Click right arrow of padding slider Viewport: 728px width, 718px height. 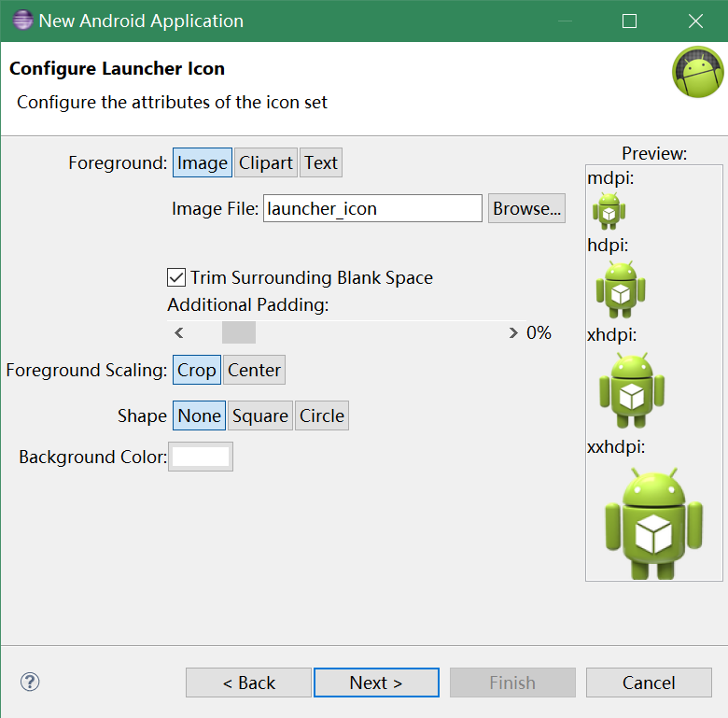pyautogui.click(x=513, y=332)
